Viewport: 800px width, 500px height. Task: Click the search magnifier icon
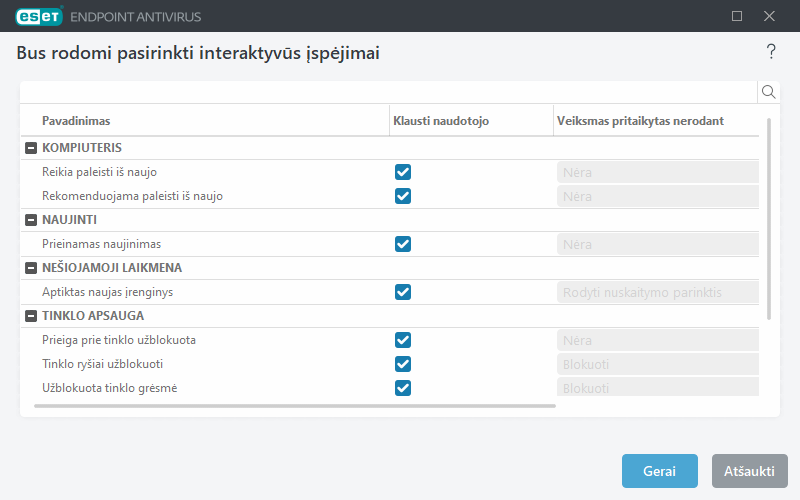[x=768, y=92]
